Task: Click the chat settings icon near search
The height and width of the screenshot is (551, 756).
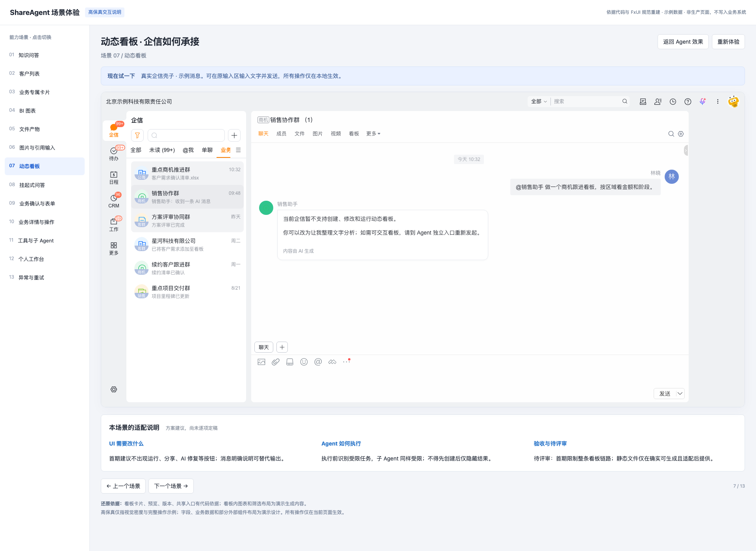Action: [x=681, y=134]
